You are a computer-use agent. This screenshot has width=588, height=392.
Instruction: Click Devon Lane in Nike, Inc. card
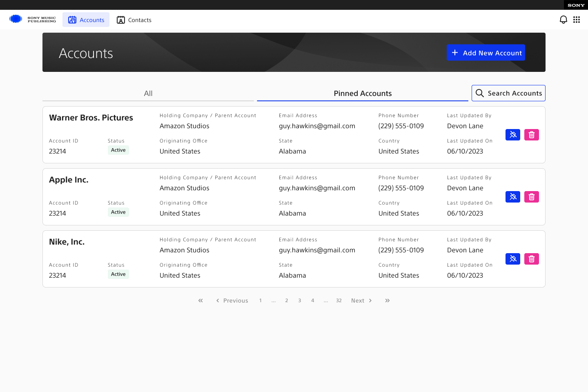coord(465,250)
